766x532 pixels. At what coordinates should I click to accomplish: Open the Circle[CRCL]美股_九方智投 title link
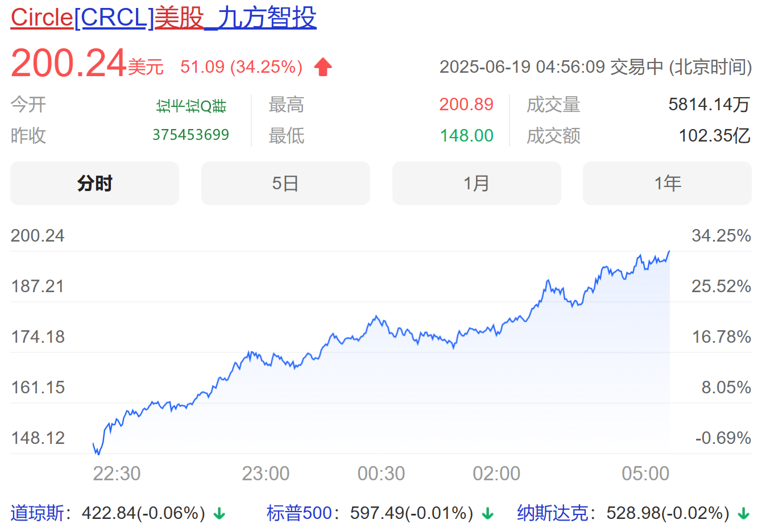tap(163, 18)
